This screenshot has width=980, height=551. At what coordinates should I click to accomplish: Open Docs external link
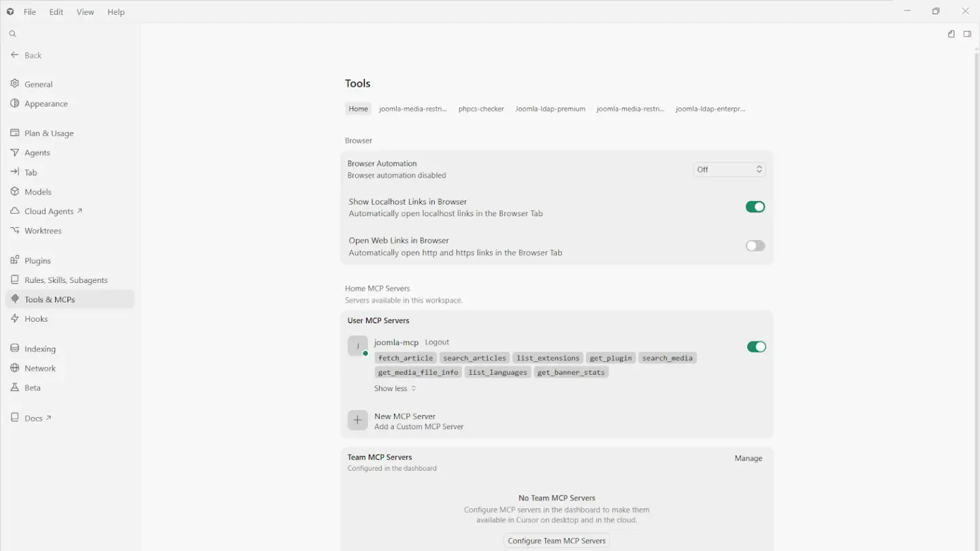[38, 418]
